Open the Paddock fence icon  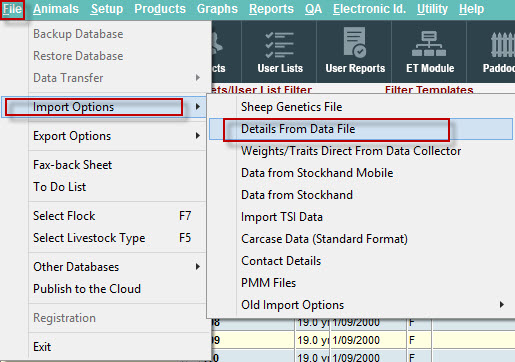[498, 52]
